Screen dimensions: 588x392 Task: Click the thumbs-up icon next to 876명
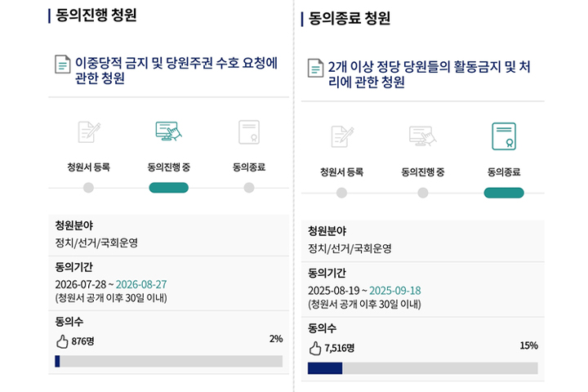[62, 341]
